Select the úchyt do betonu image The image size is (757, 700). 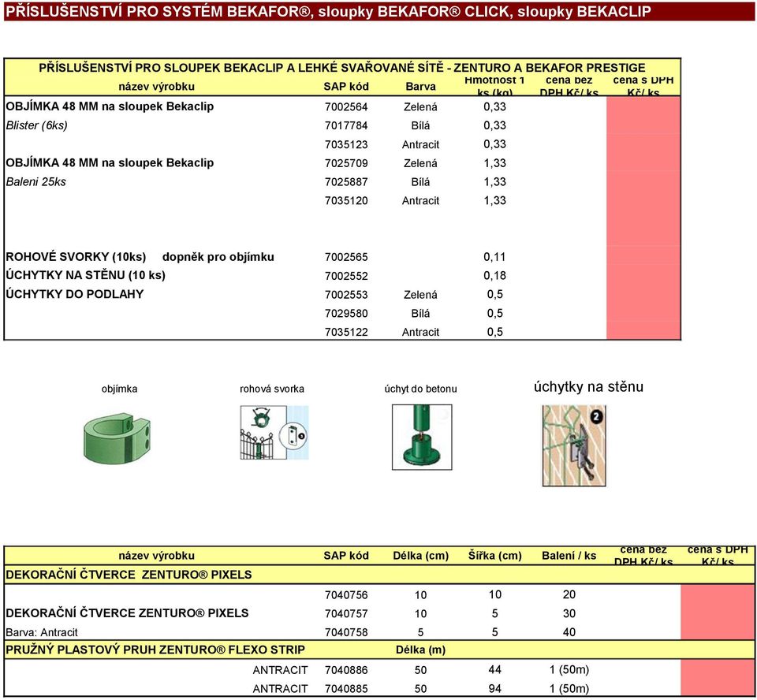pos(422,438)
